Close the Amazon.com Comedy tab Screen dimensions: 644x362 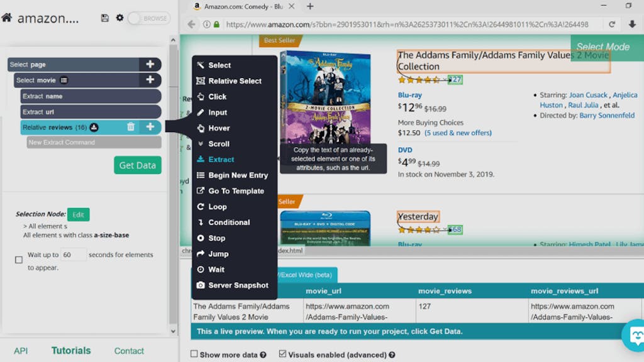click(291, 6)
